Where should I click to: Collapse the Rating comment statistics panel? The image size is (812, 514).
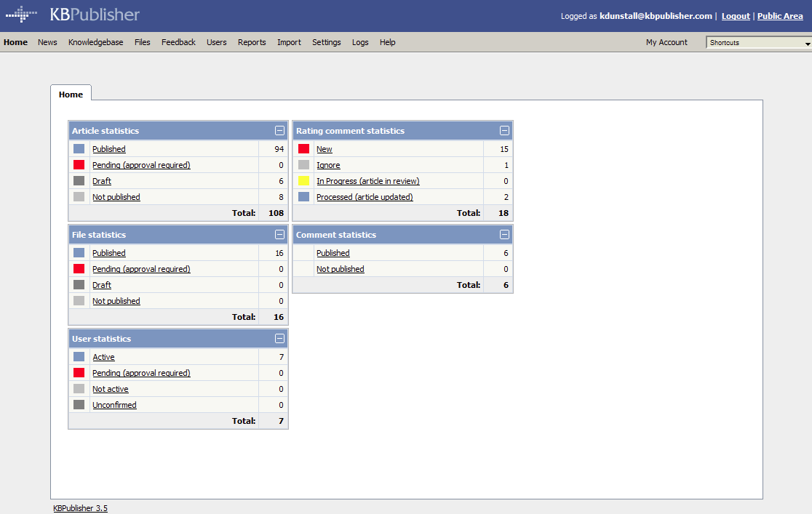[x=504, y=130]
